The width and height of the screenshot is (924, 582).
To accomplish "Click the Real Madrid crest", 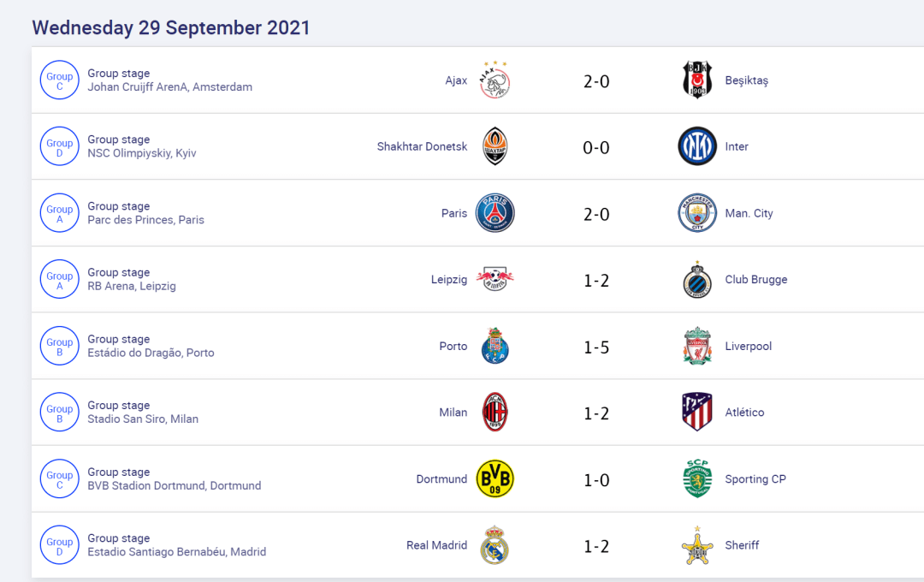I will (x=495, y=545).
